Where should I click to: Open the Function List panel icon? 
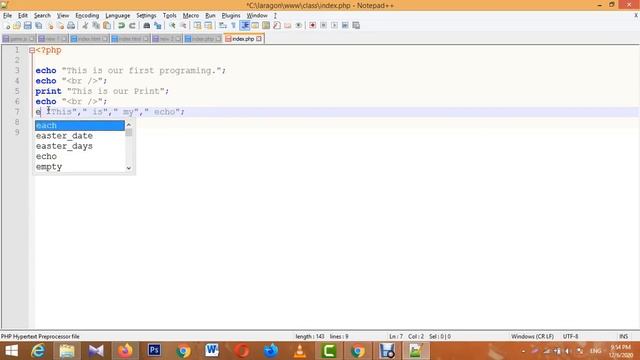[x=277, y=25]
